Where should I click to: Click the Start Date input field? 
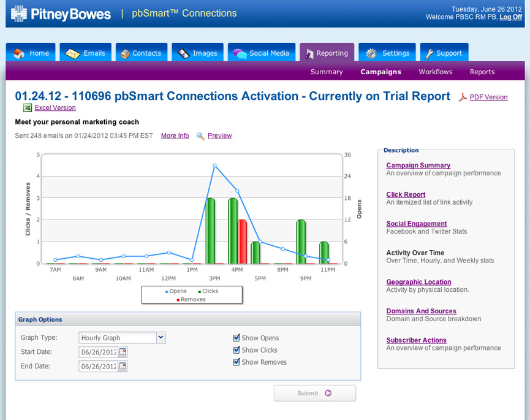pyautogui.click(x=99, y=352)
